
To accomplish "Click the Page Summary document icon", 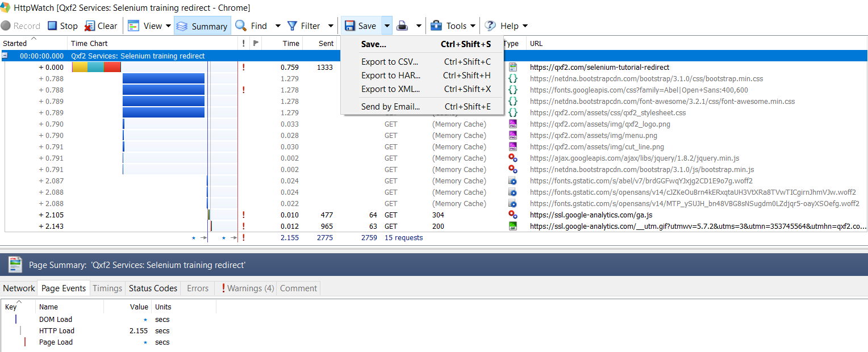I will point(15,265).
